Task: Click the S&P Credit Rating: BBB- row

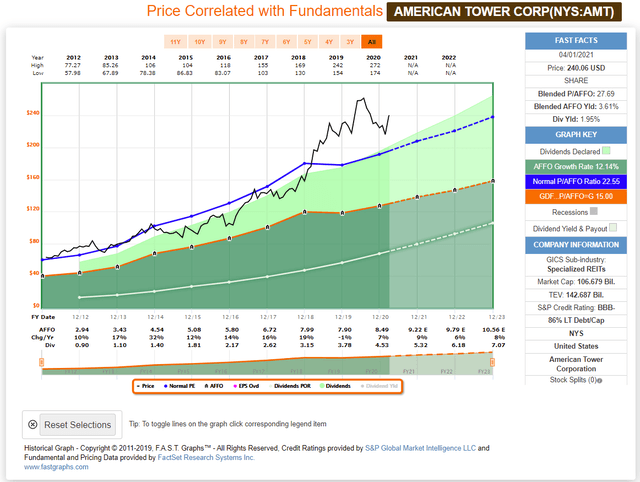Action: [576, 308]
